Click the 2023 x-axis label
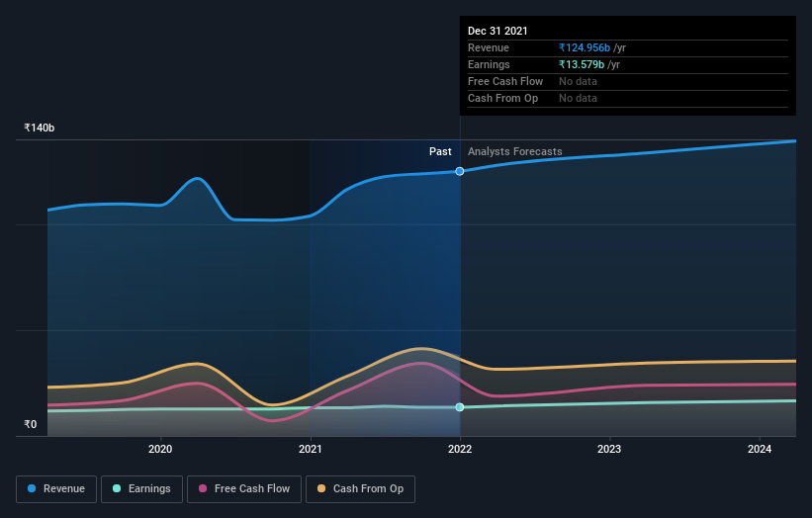 609,449
